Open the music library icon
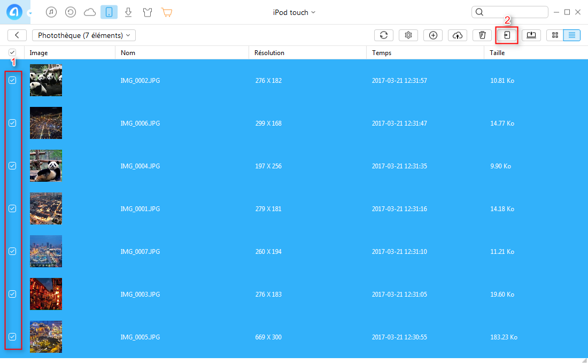The image size is (588, 364). click(51, 12)
